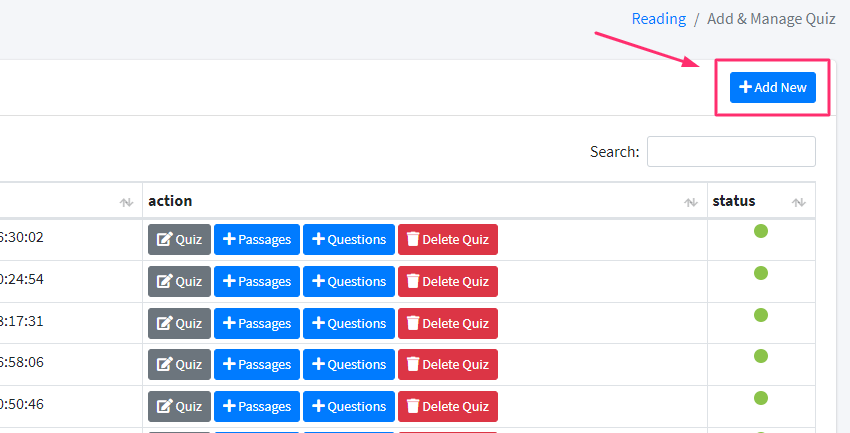Edit Quiz in the 0:24:54 row

[x=179, y=281]
